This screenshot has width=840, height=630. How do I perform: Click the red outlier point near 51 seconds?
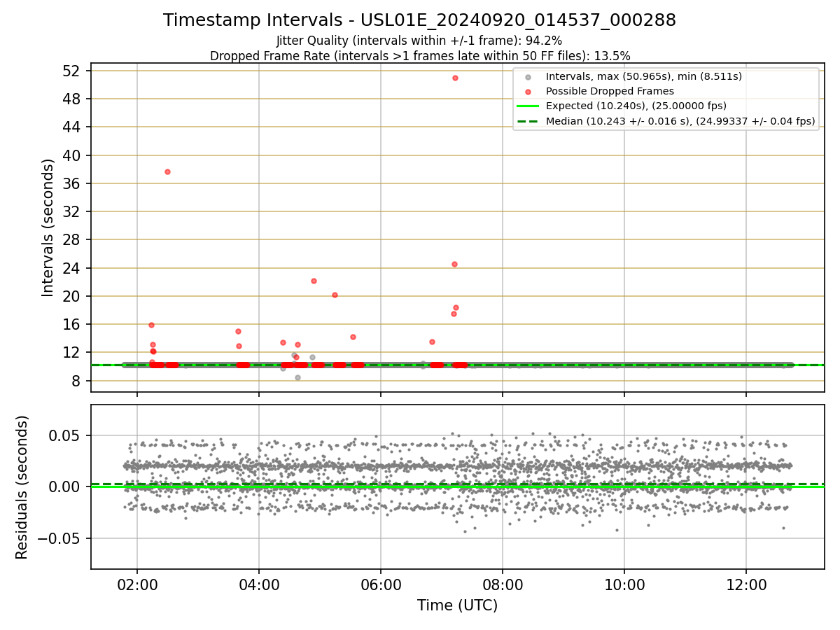coord(455,78)
